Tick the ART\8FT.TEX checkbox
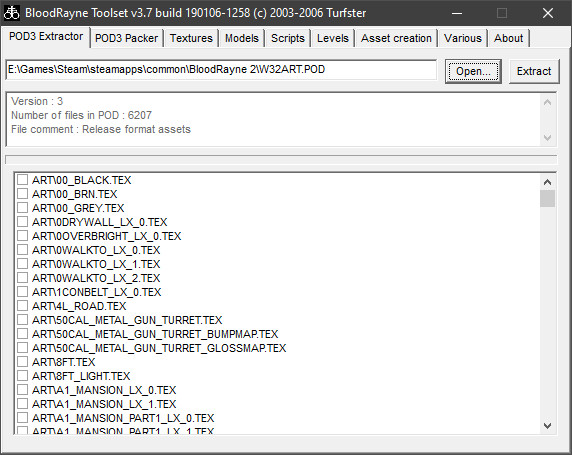The height and width of the screenshot is (455, 572). click(x=23, y=362)
